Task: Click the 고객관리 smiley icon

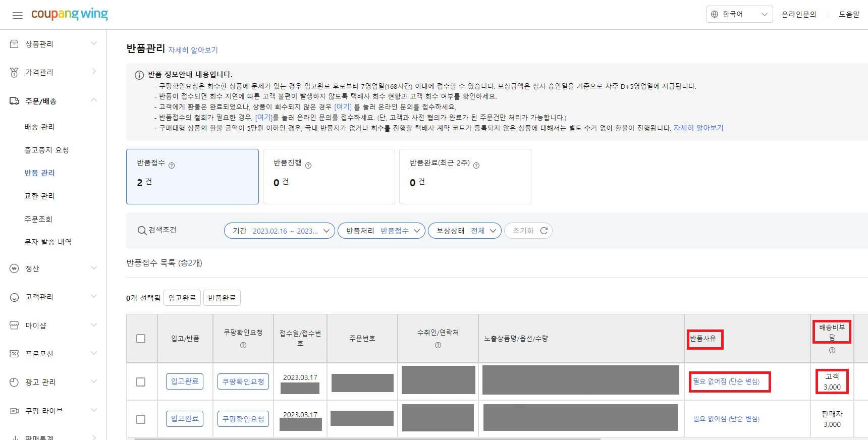Action: point(14,297)
